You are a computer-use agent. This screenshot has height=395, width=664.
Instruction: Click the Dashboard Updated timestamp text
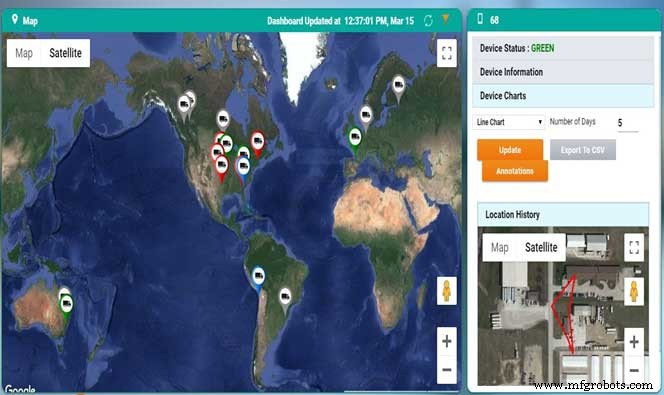tap(340, 20)
